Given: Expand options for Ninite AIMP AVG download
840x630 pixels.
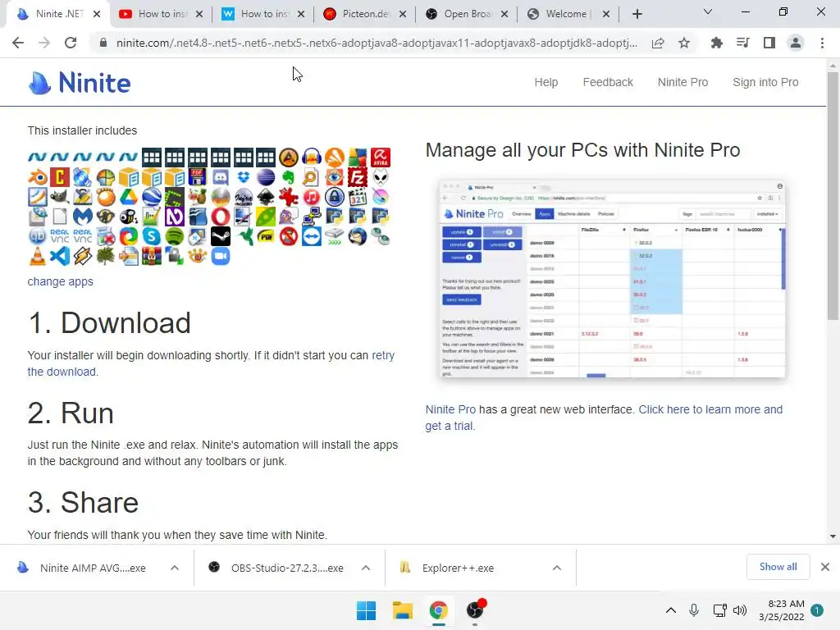Looking at the screenshot, I should click(175, 568).
